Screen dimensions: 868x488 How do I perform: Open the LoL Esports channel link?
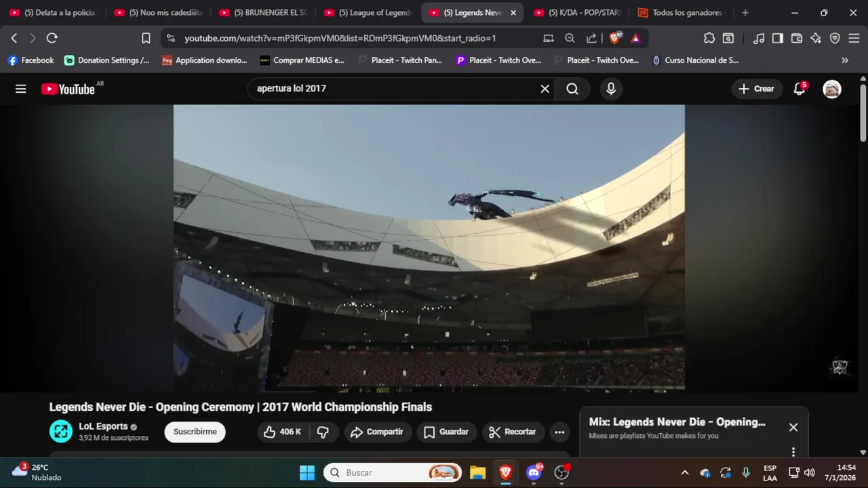point(103,426)
